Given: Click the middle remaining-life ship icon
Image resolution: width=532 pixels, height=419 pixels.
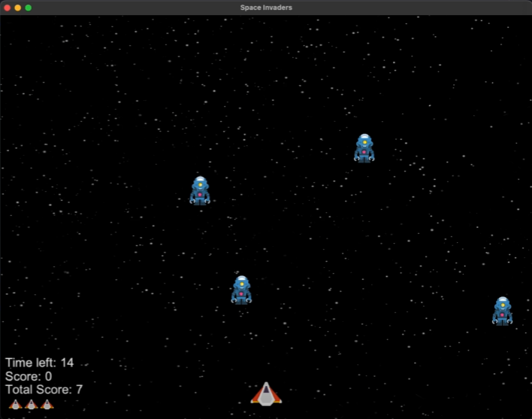Looking at the screenshot, I should tap(31, 405).
